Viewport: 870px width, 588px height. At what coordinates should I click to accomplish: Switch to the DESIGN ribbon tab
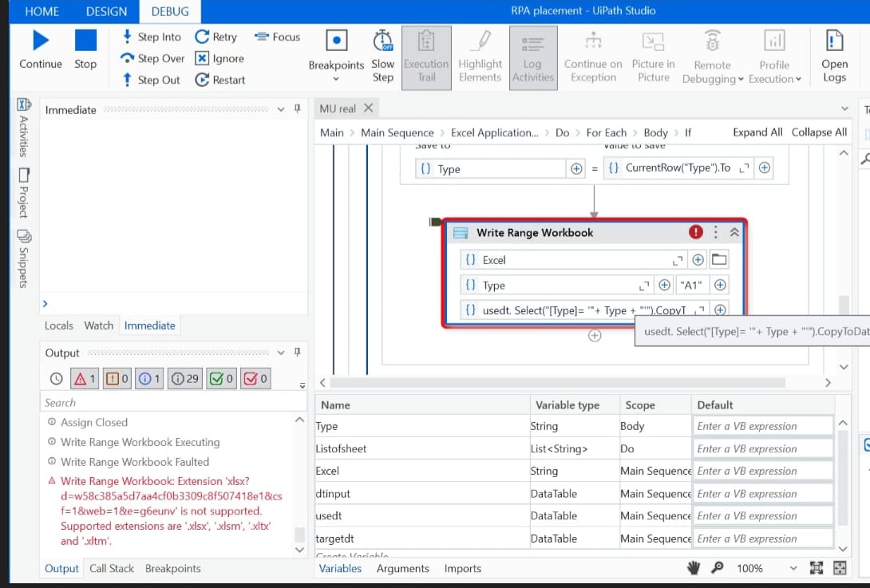pyautogui.click(x=106, y=11)
